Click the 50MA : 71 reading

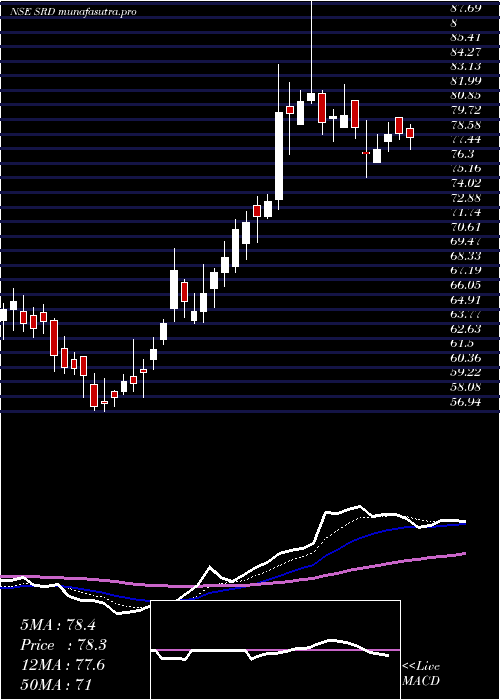tap(58, 685)
